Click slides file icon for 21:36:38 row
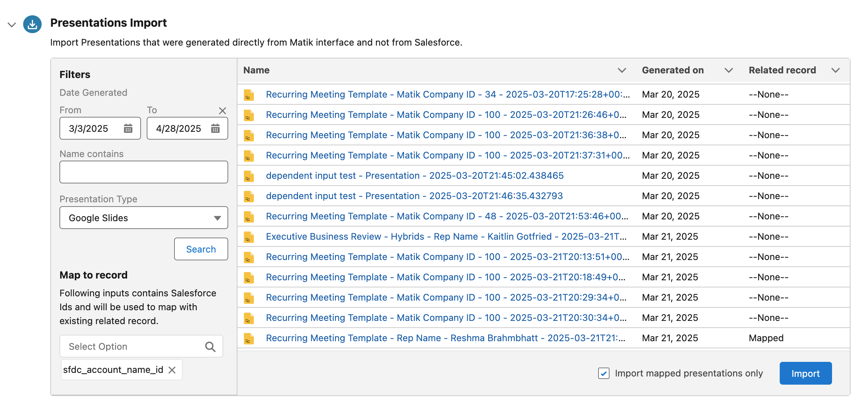This screenshot has height=411, width=868. 249,135
